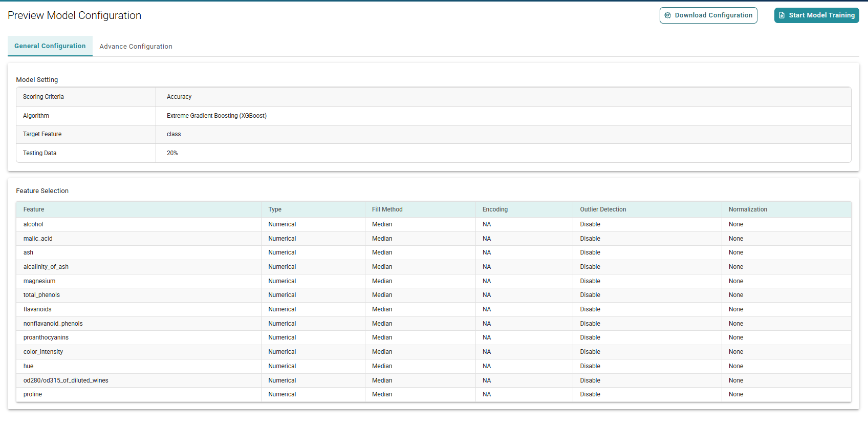Click the Normalization column header

[x=748, y=209]
